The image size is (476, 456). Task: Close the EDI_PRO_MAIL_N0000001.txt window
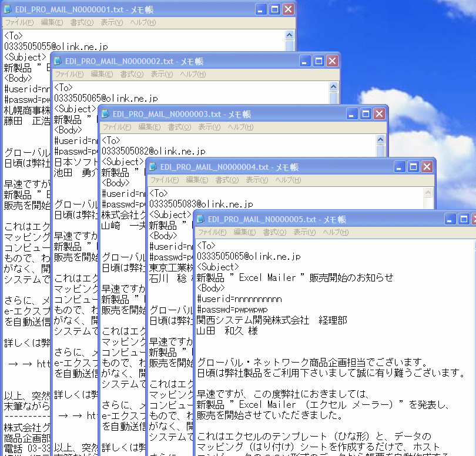coord(288,9)
